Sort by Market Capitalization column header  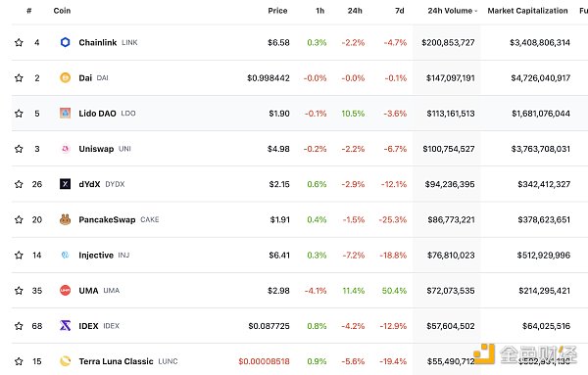tap(527, 11)
